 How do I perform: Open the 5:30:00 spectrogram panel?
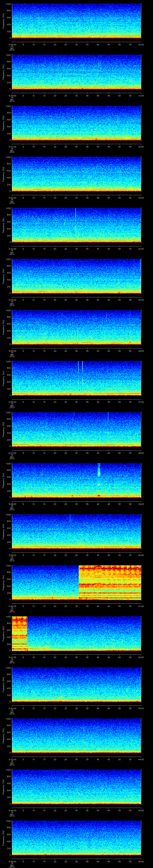(x=76, y=72)
